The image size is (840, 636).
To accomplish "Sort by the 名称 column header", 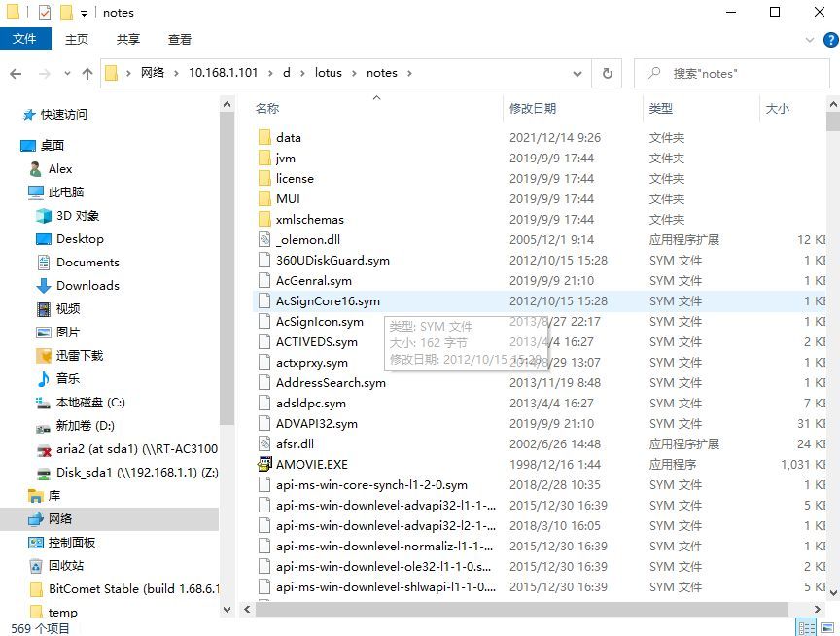I will (x=267, y=108).
